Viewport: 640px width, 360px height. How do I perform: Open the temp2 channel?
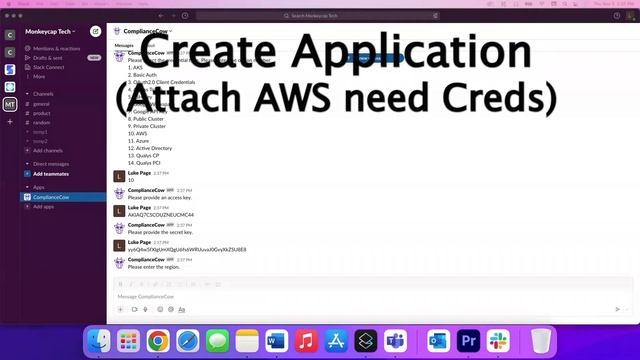point(40,141)
